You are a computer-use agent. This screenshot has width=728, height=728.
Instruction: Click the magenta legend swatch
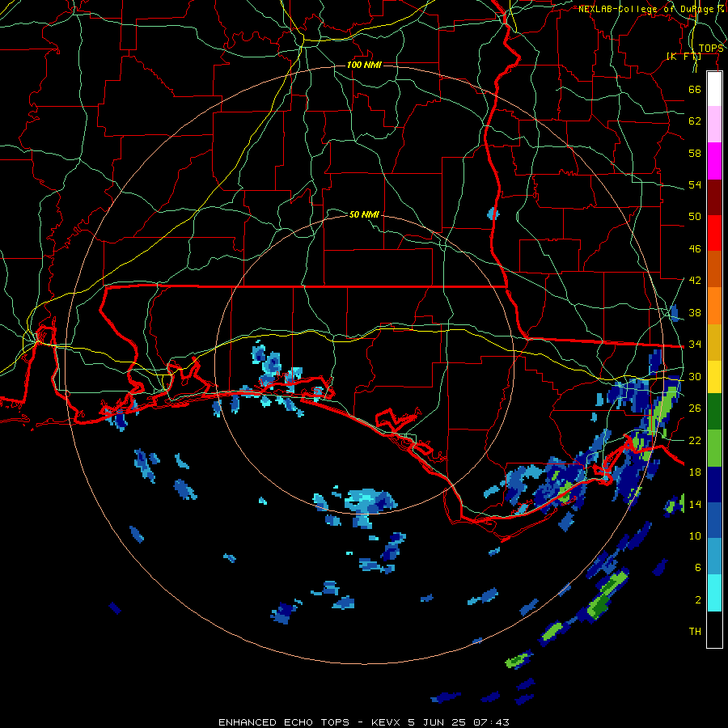coord(714,161)
